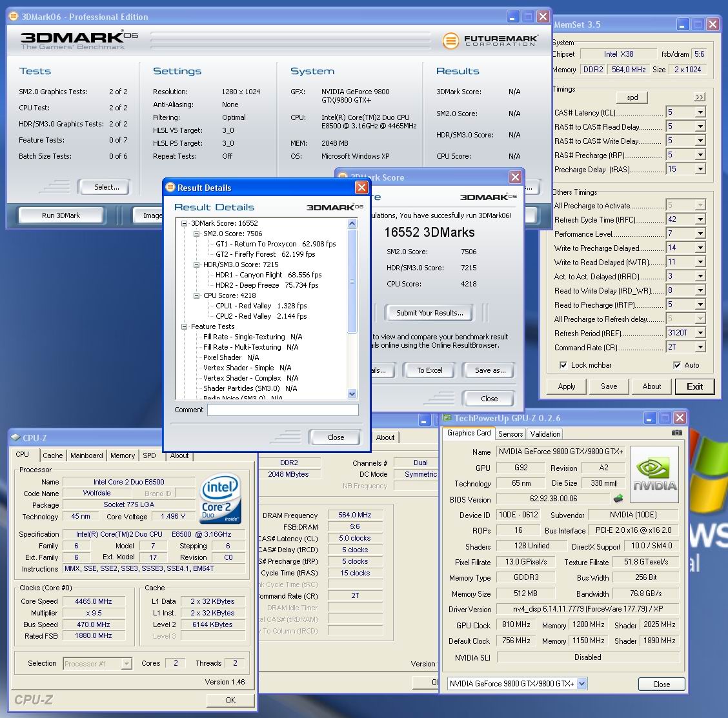
Task: Open Write to Read Delayed (tWTR) dropdown
Action: click(700, 262)
